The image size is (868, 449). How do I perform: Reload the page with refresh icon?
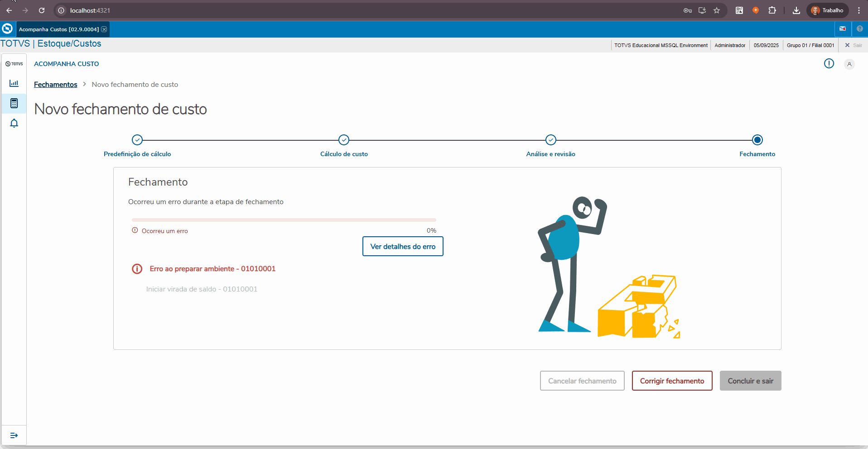[42, 10]
